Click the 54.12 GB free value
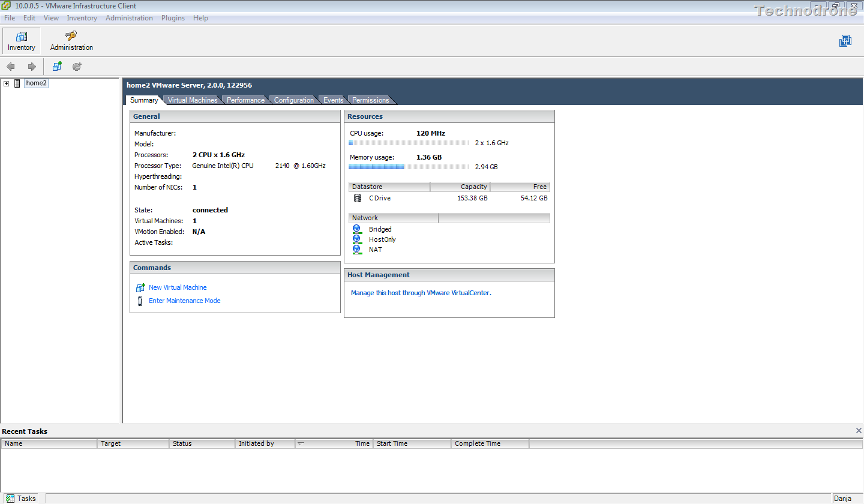The width and height of the screenshot is (864, 504). tap(534, 198)
